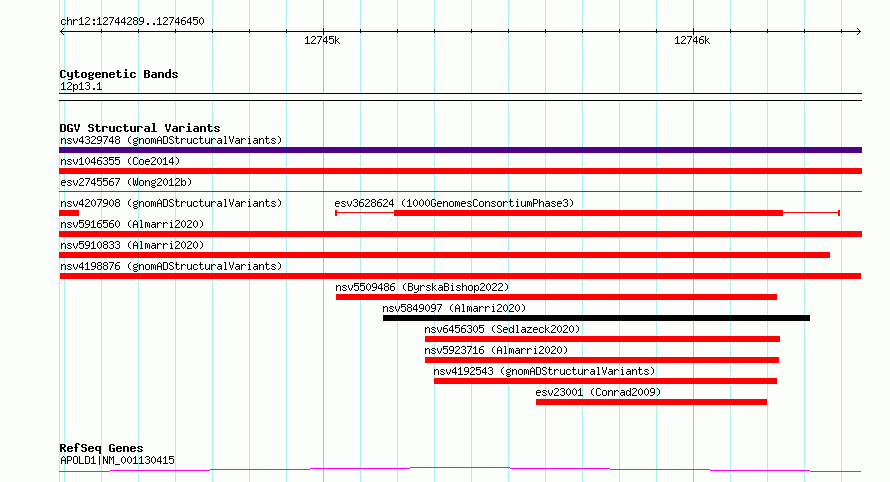Open esv23001 (Conrad2009) label
This screenshot has height=482, width=890.
click(598, 392)
